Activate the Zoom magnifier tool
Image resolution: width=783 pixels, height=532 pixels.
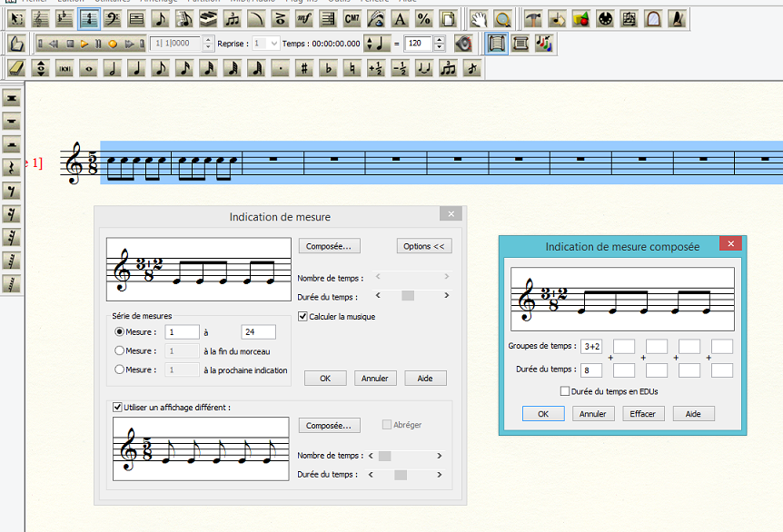point(501,18)
